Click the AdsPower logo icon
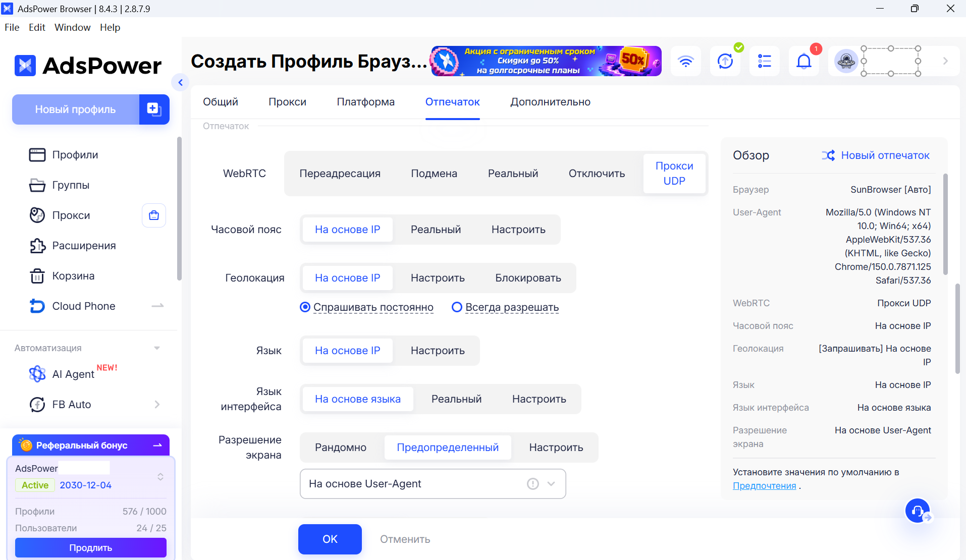Image resolution: width=966 pixels, height=560 pixels. (25, 66)
